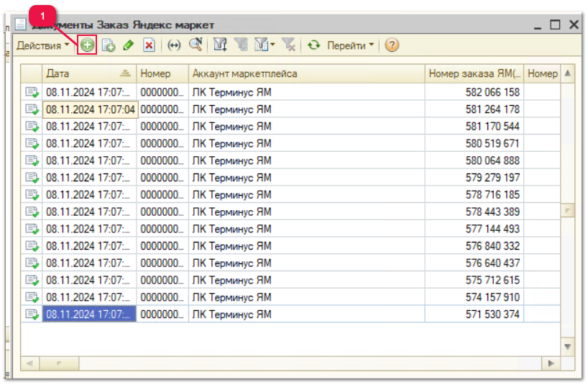Click the posted document icon for order 580 519 671
This screenshot has height=385, width=588.
pos(32,143)
